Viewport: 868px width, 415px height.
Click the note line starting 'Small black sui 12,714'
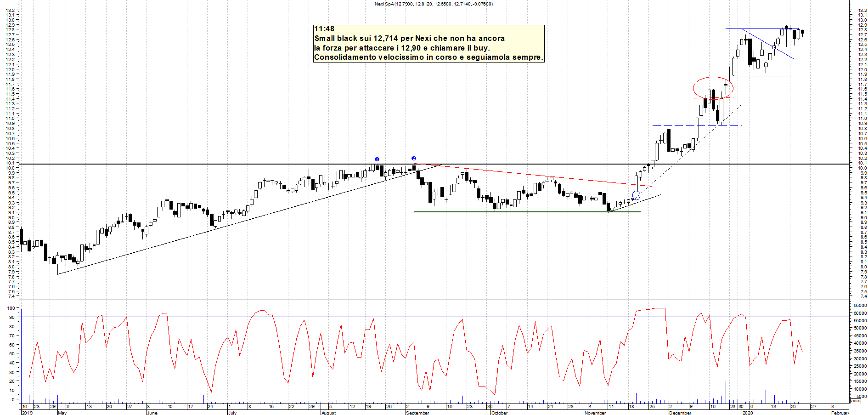coord(410,39)
